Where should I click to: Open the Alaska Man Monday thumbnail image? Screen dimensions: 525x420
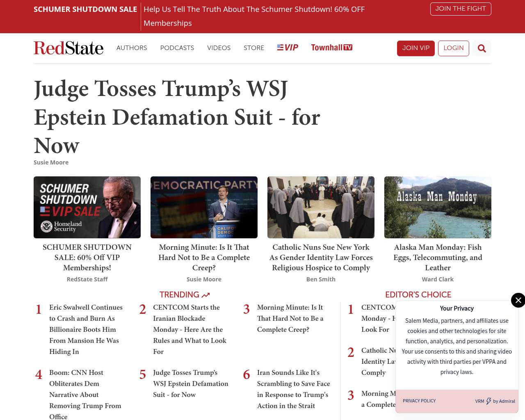pos(438,207)
